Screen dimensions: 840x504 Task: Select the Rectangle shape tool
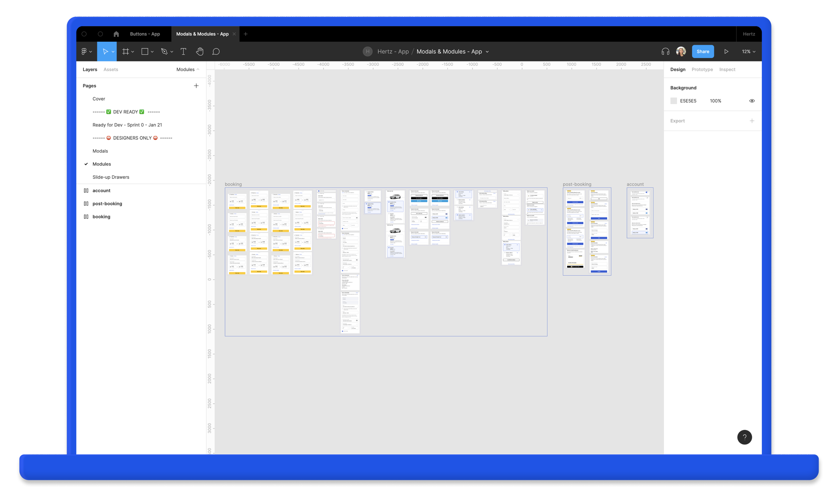point(145,52)
